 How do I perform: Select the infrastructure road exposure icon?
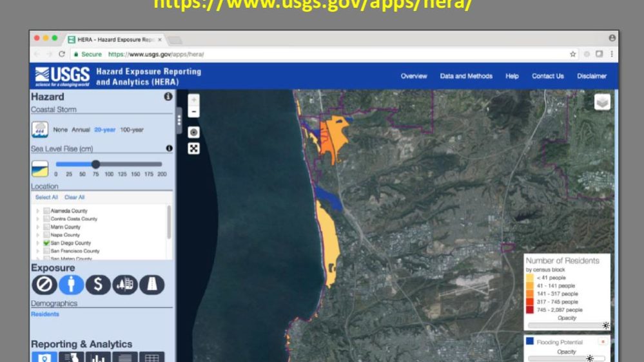[152, 285]
